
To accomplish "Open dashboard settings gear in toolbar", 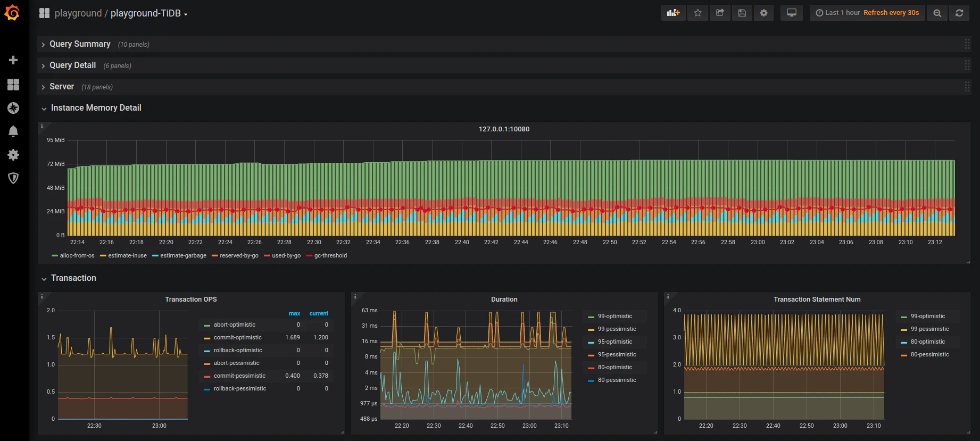I will (763, 13).
